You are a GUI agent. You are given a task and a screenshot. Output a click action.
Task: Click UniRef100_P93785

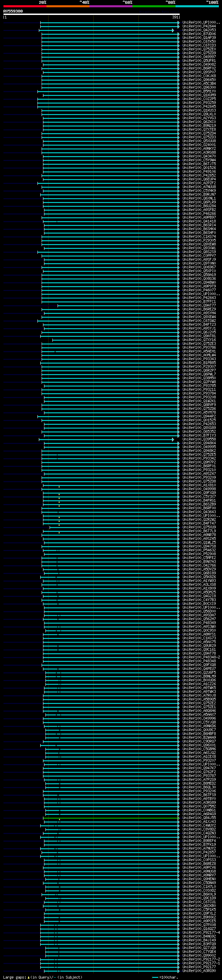(199, 386)
